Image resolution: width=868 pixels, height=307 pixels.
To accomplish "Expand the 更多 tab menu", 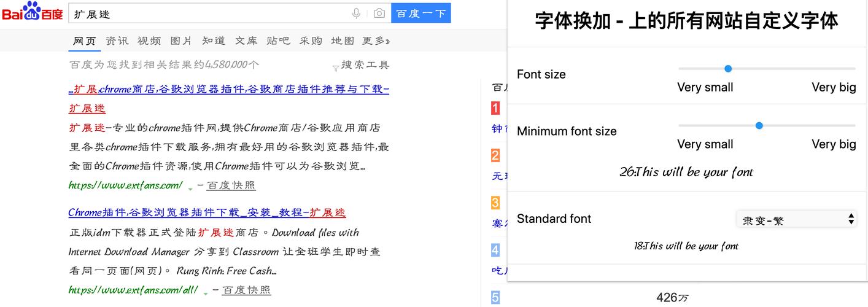I will click(x=376, y=41).
